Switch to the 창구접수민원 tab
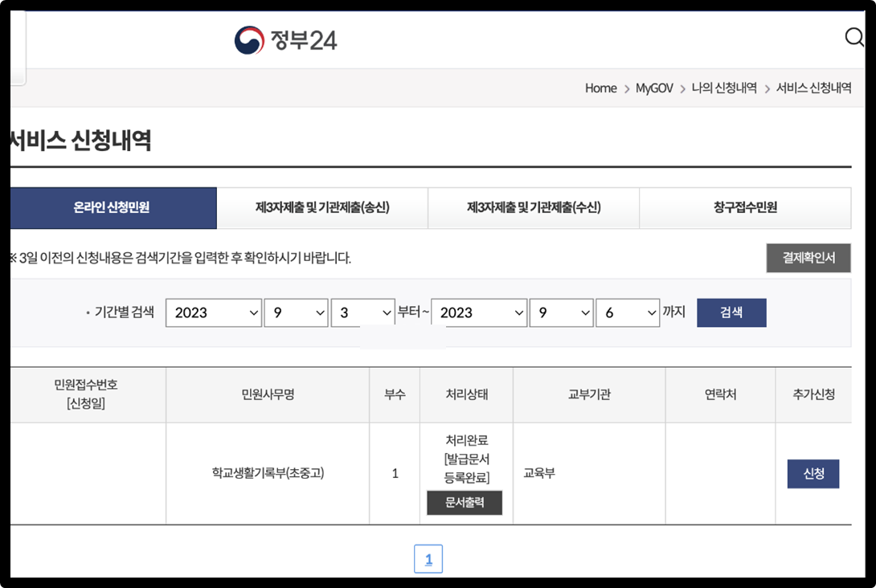The image size is (876, 588). coord(744,207)
